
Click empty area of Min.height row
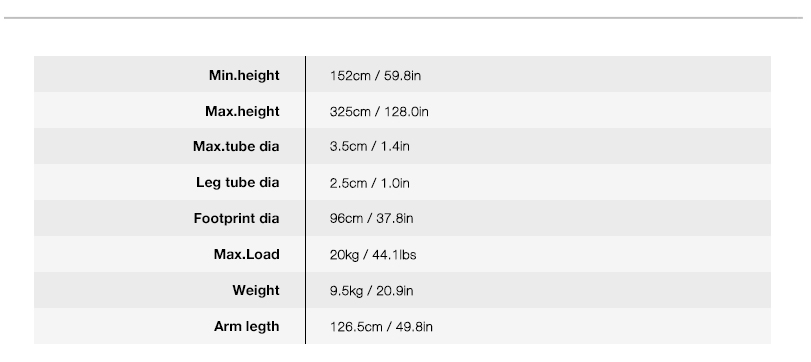(595, 74)
